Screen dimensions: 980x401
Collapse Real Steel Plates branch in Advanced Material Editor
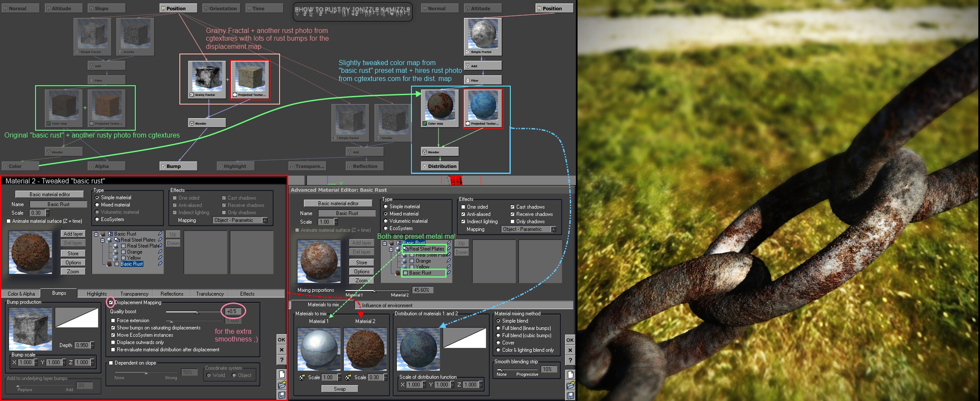[x=391, y=249]
